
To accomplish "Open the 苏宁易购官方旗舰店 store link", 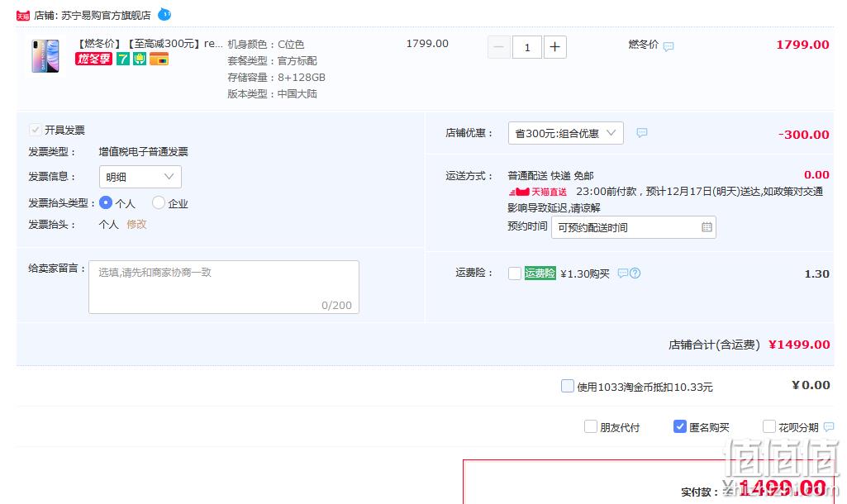I will click(106, 15).
